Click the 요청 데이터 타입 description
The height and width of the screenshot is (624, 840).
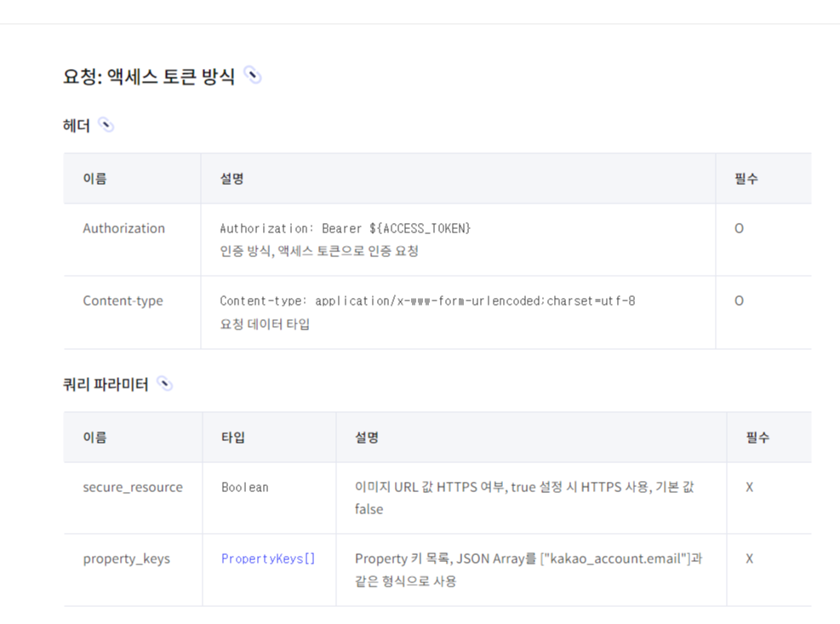[265, 323]
